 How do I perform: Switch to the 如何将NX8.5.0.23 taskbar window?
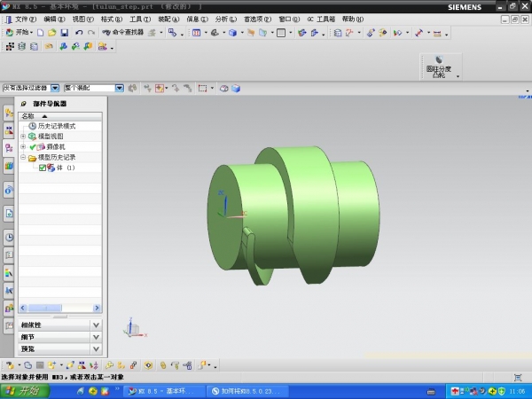(247, 391)
